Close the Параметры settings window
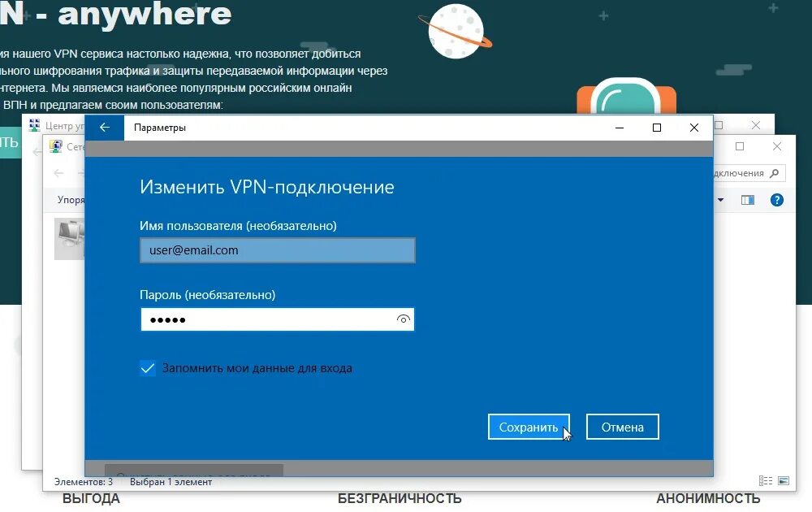The image size is (812, 512). 694,128
